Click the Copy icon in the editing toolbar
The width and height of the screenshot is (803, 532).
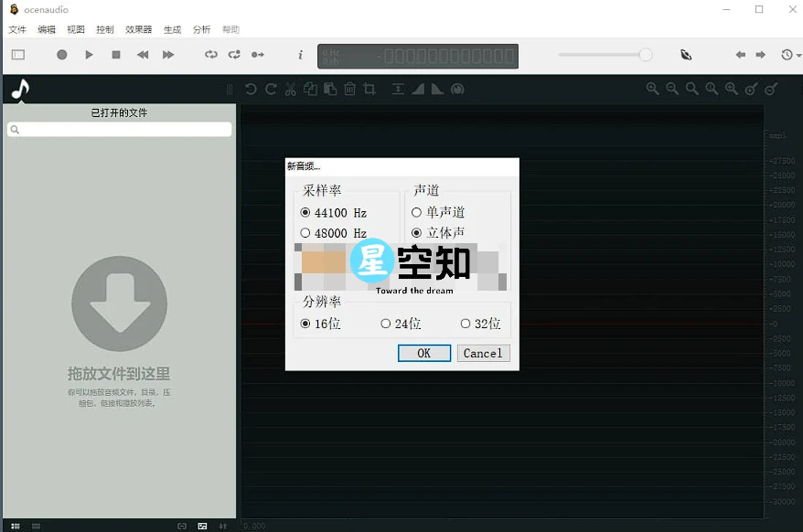(311, 89)
